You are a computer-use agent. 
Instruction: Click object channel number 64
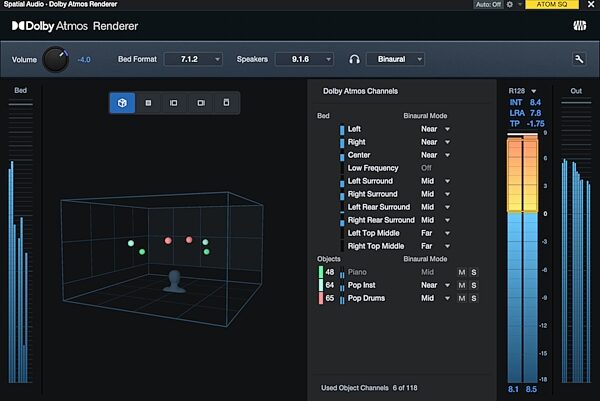tap(329, 285)
